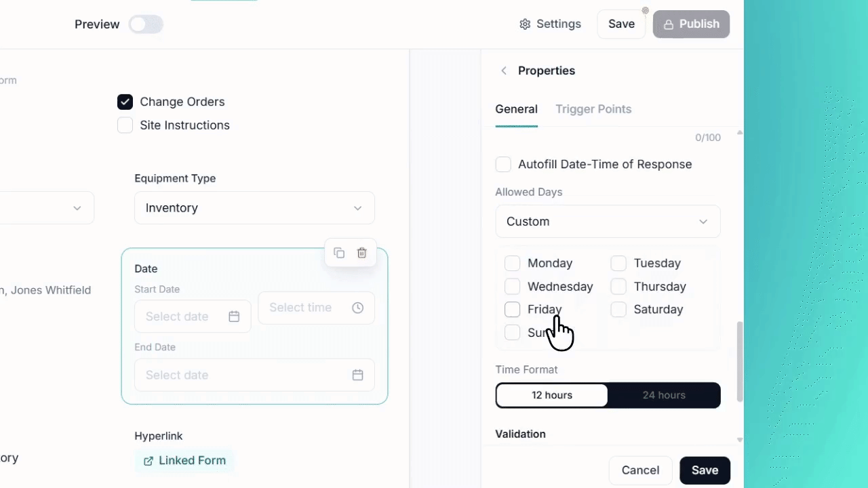Click calendar icon in End Date field
Viewport: 868px width, 488px height.
[x=358, y=375]
